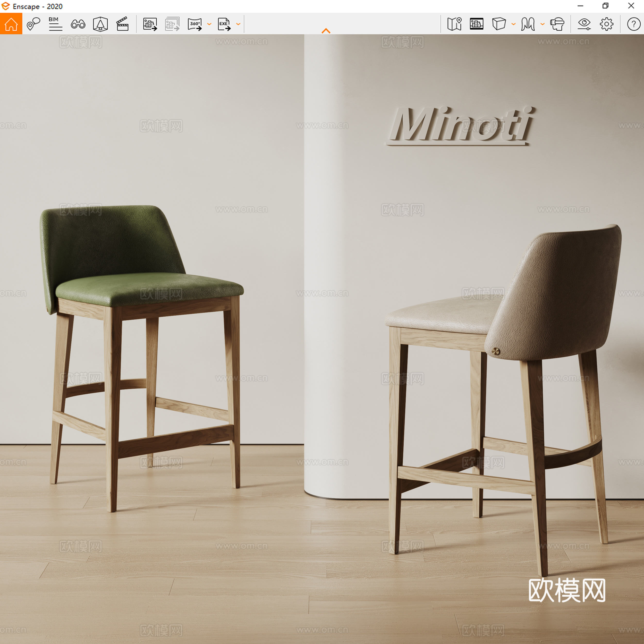This screenshot has height=644, width=644.
Task: Toggle fly/walk mode with the wings icon
Action: coord(530,24)
